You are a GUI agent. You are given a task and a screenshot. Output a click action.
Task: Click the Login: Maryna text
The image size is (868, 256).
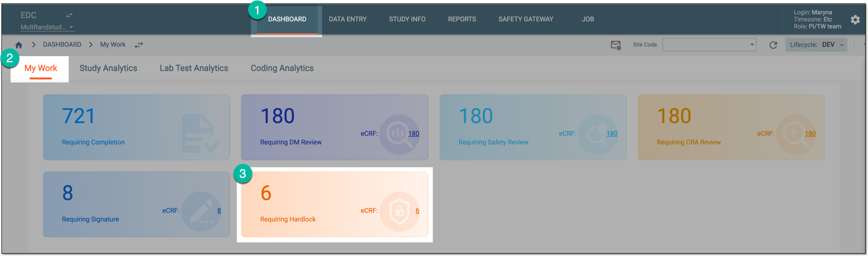coord(813,12)
